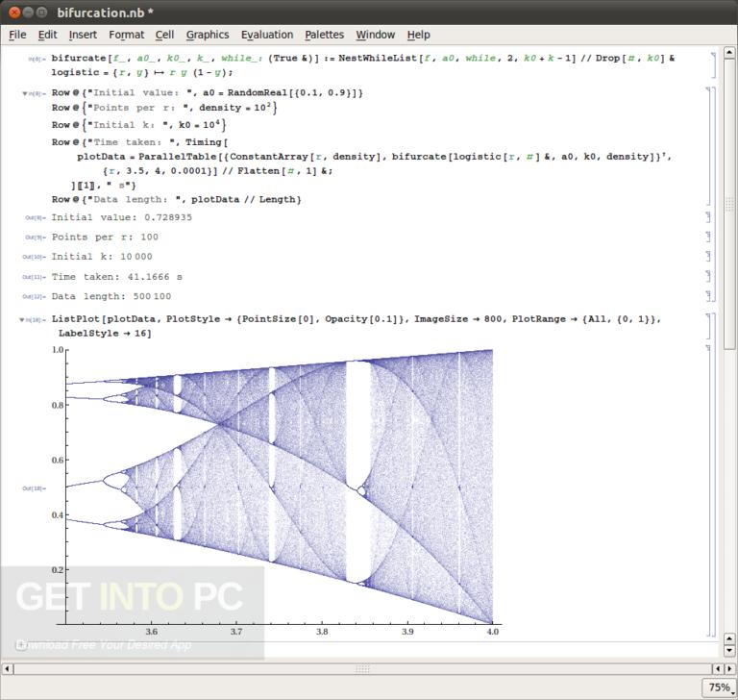Click the window close button for bifurcation.nb

pos(15,12)
